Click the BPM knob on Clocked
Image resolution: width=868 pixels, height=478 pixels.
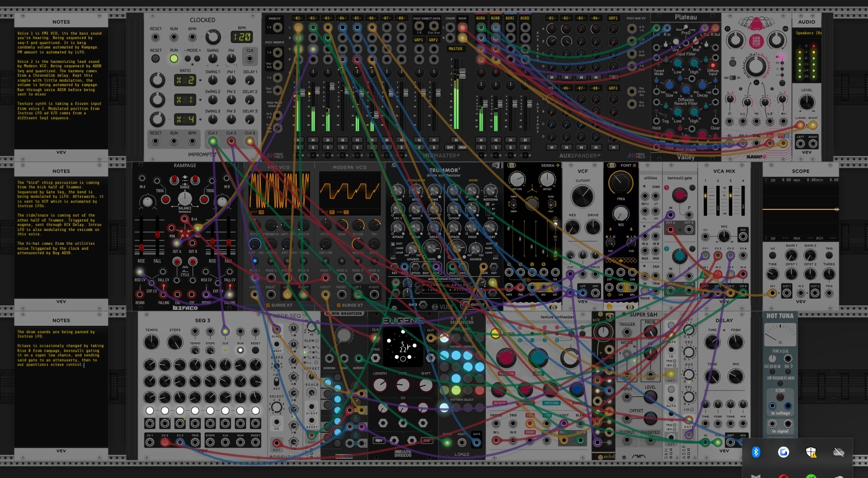[x=213, y=37]
